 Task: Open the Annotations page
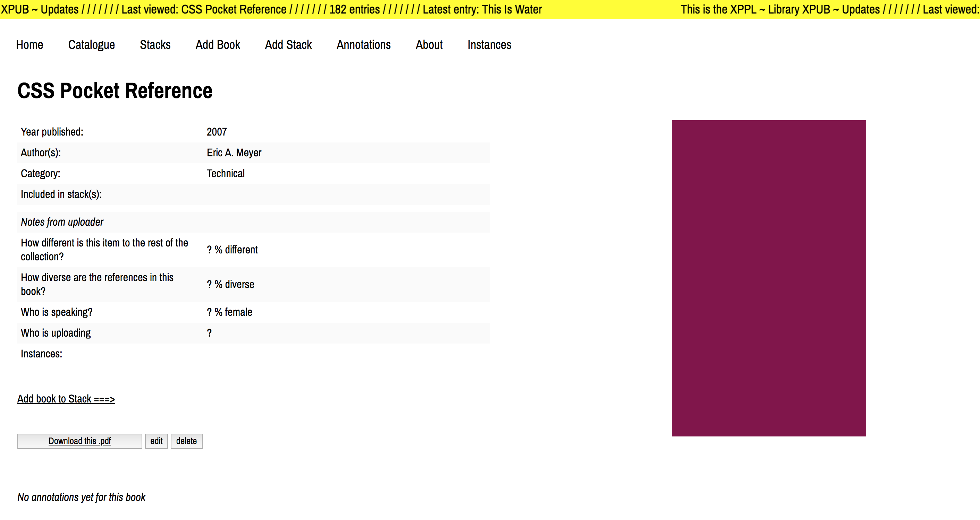363,45
